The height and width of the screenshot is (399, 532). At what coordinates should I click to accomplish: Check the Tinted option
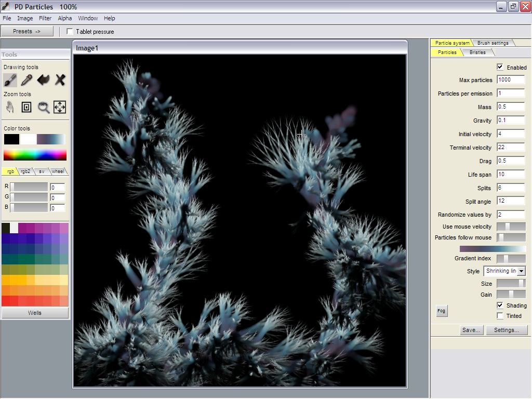pos(500,316)
